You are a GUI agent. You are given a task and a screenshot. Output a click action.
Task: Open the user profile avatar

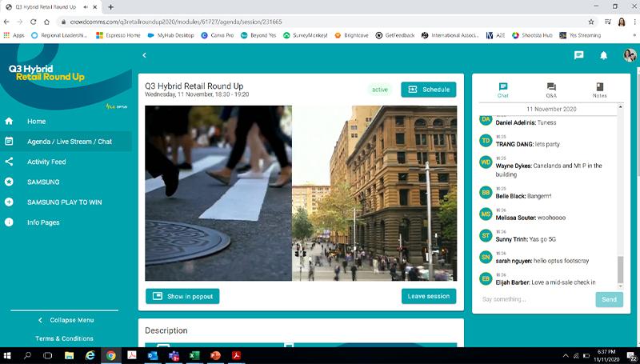pyautogui.click(x=630, y=55)
